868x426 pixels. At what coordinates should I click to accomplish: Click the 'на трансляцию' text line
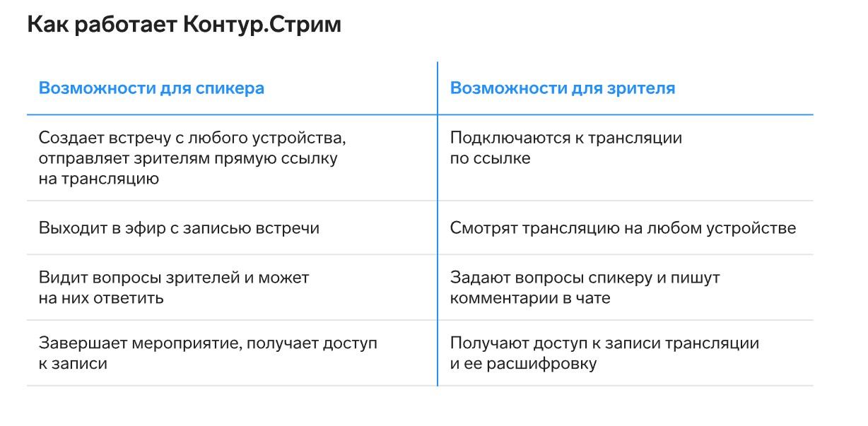tap(98, 179)
